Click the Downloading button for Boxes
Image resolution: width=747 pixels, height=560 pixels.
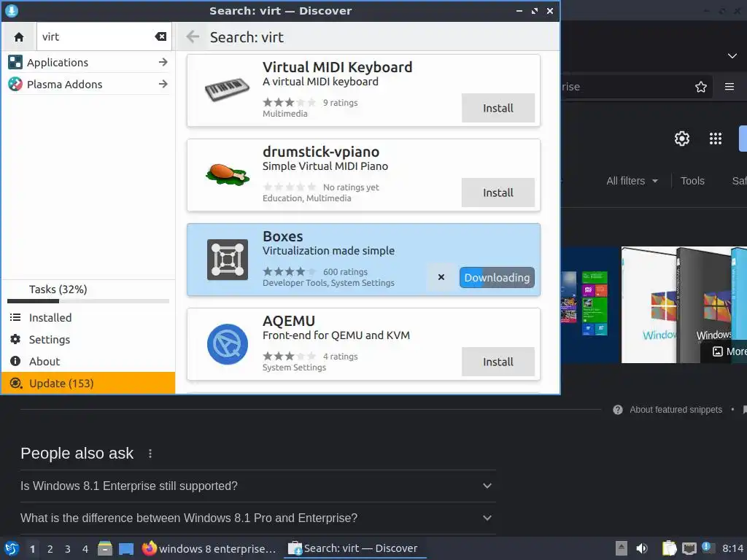497,277
